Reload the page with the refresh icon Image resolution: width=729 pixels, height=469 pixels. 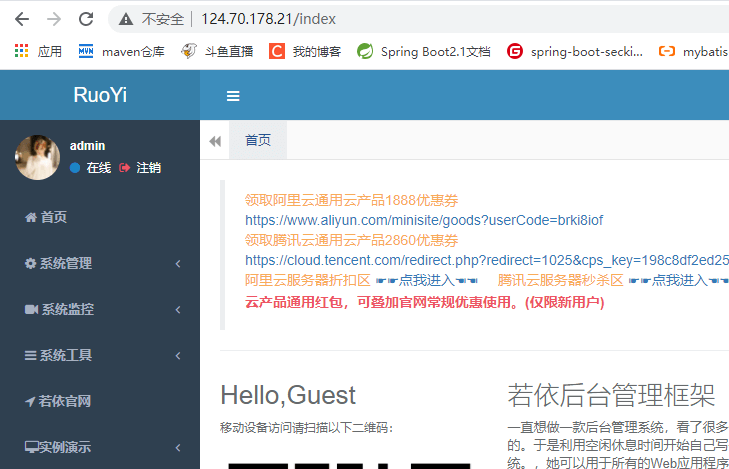[86, 19]
